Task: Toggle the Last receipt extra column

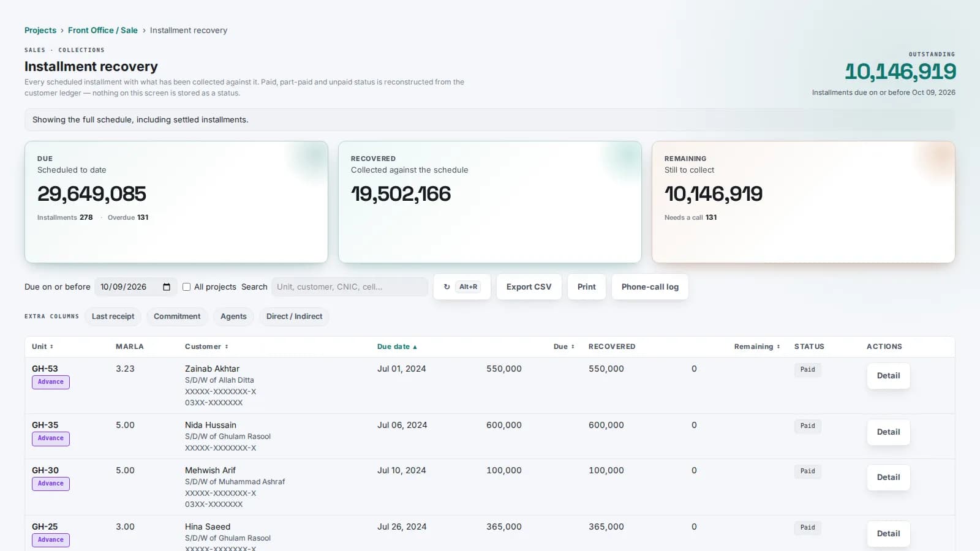Action: click(x=113, y=317)
